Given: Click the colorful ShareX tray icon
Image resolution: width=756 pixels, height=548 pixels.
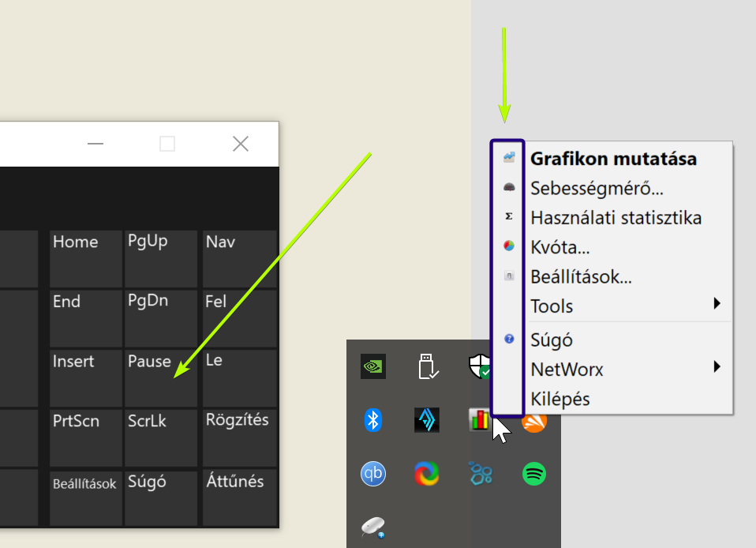Looking at the screenshot, I should pyautogui.click(x=427, y=474).
